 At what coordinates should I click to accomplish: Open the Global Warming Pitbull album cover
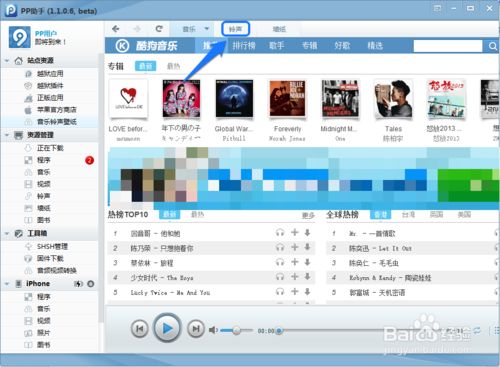point(234,99)
